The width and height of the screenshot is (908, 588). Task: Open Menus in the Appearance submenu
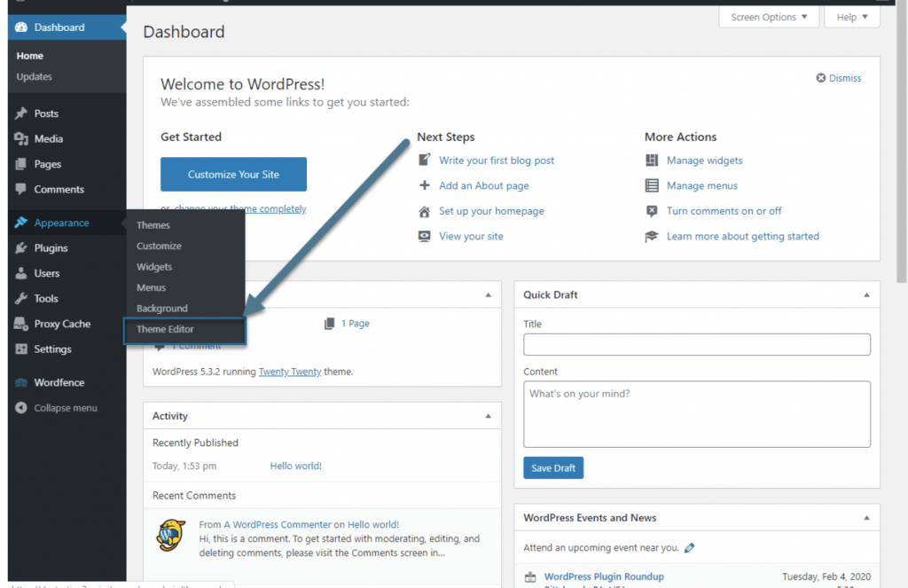[151, 287]
